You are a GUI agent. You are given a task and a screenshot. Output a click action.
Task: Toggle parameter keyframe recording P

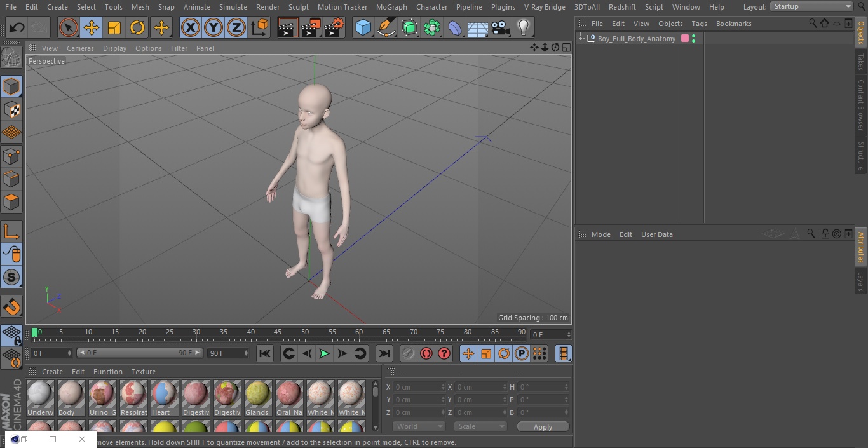pos(522,354)
